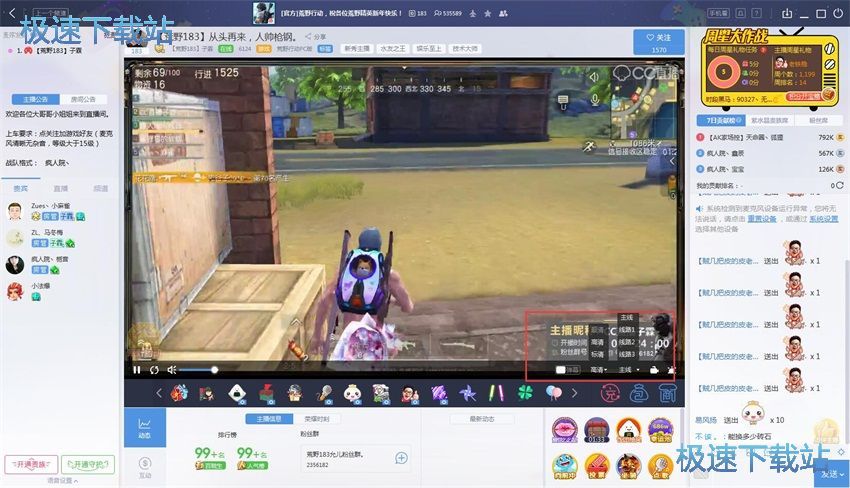Open the 高清 quality dropdown
The image size is (850, 488).
coord(598,370)
